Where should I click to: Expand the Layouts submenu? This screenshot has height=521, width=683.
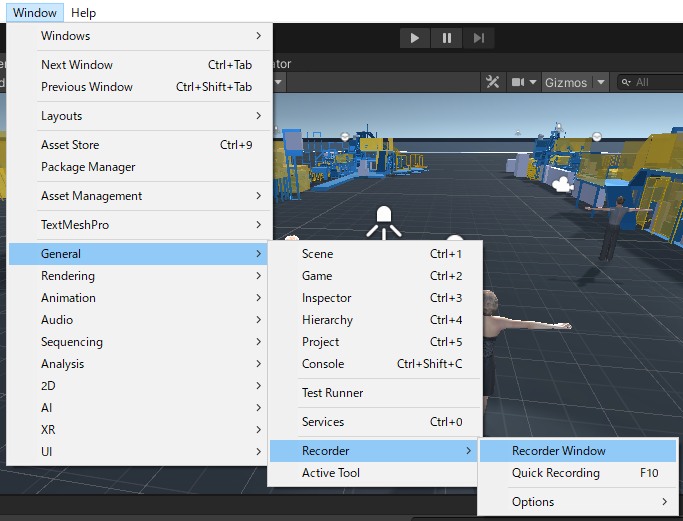[137, 116]
